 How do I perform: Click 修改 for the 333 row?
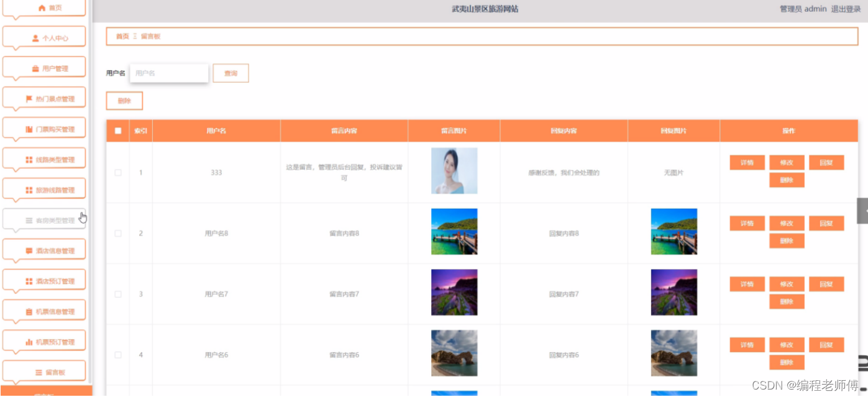pyautogui.click(x=787, y=163)
